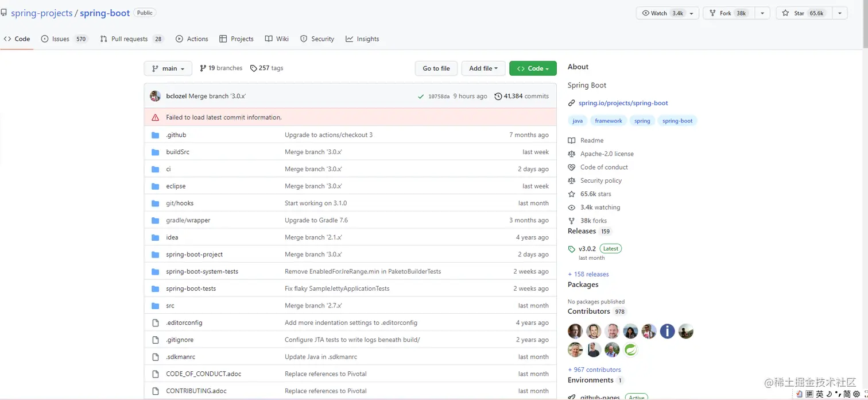View the 19 branches link
Viewport: 868px width, 400px height.
[221, 68]
